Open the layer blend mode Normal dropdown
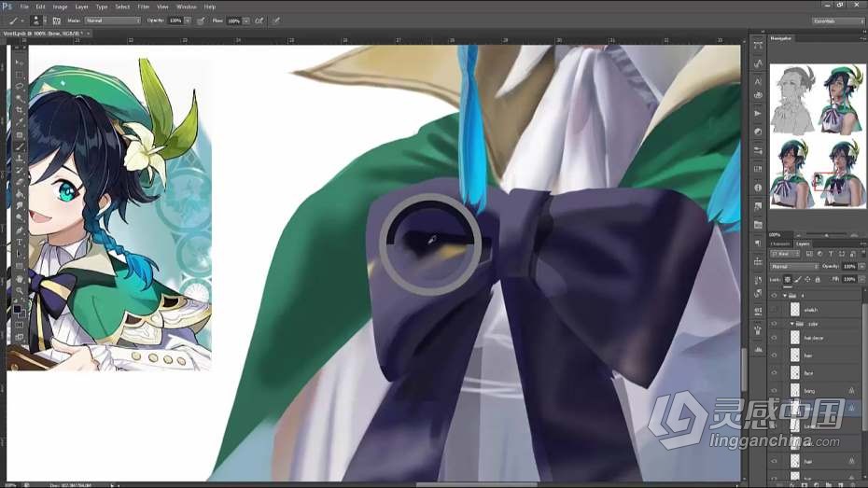 click(795, 266)
